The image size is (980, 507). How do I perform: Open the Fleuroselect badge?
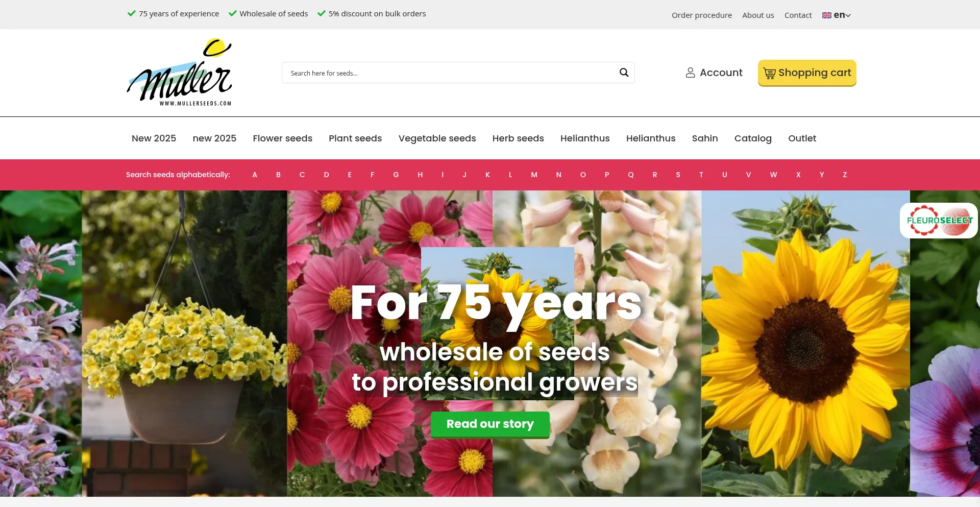[x=939, y=221]
